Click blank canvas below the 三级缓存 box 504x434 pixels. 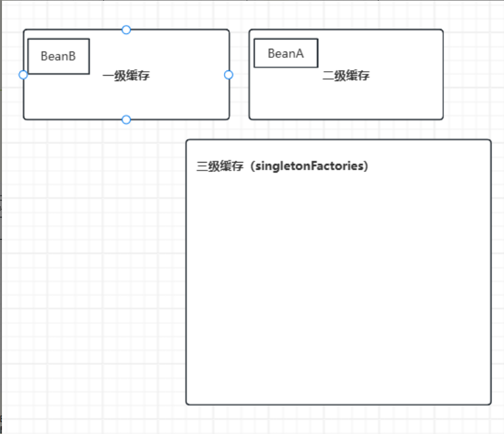[x=338, y=420]
